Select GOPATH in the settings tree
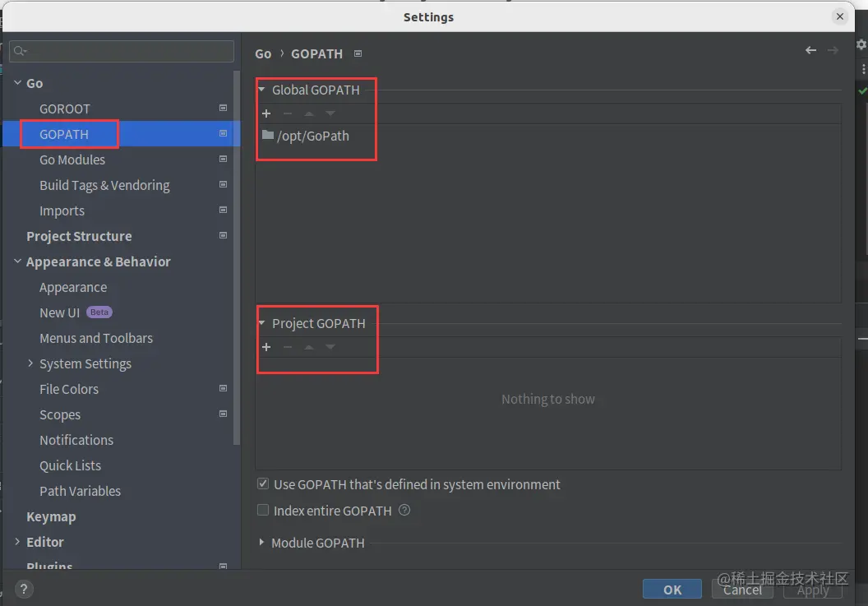 click(63, 134)
